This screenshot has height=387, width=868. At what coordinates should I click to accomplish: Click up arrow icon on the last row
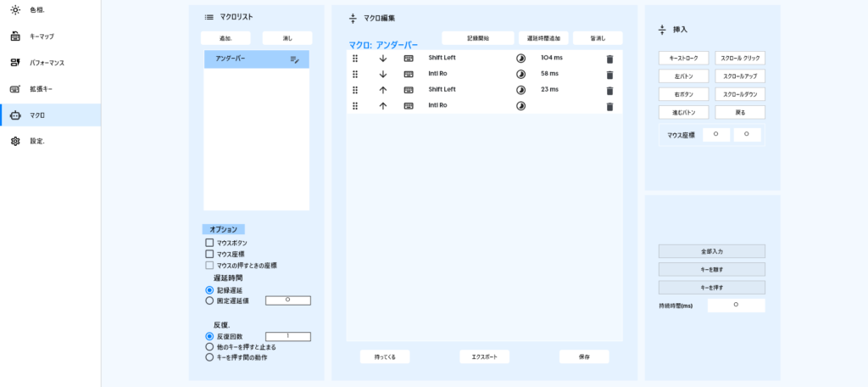point(382,106)
